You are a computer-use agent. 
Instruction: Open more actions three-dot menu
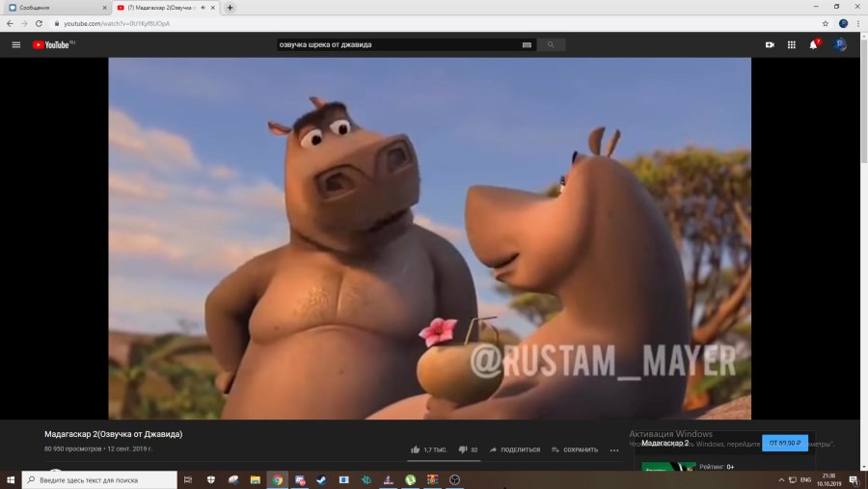click(x=614, y=450)
